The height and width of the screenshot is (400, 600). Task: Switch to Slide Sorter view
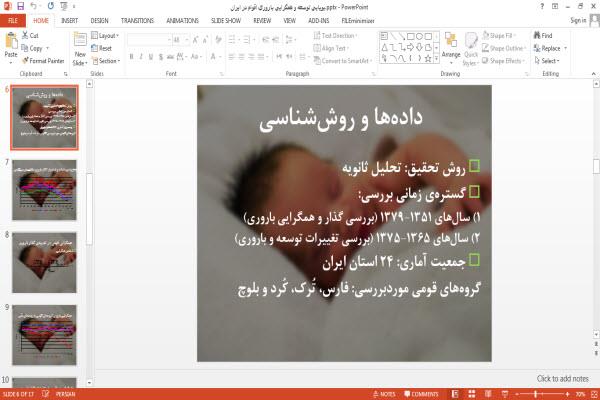click(x=472, y=394)
